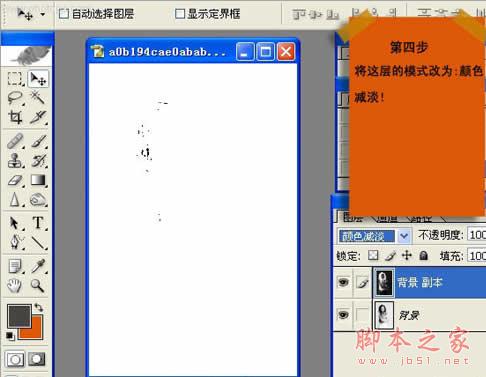This screenshot has width=486, height=377.
Task: Click the document icon in image window title
Action: 98,51
